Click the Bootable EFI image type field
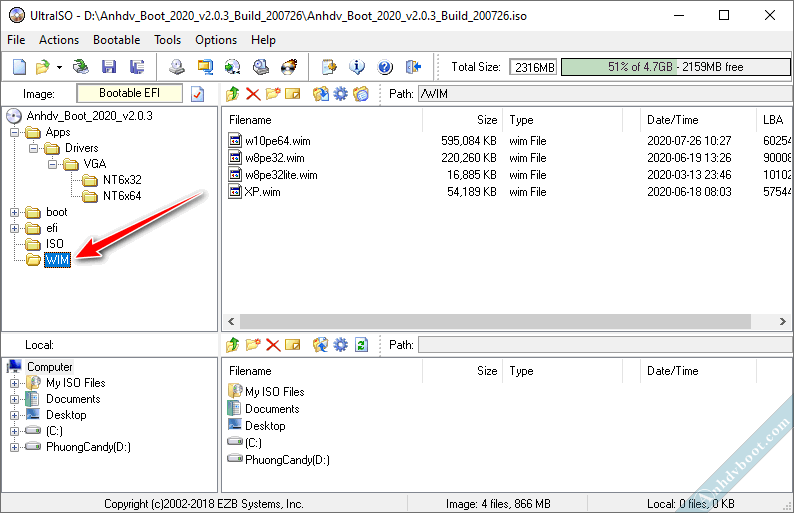Image resolution: width=794 pixels, height=513 pixels. pos(129,93)
